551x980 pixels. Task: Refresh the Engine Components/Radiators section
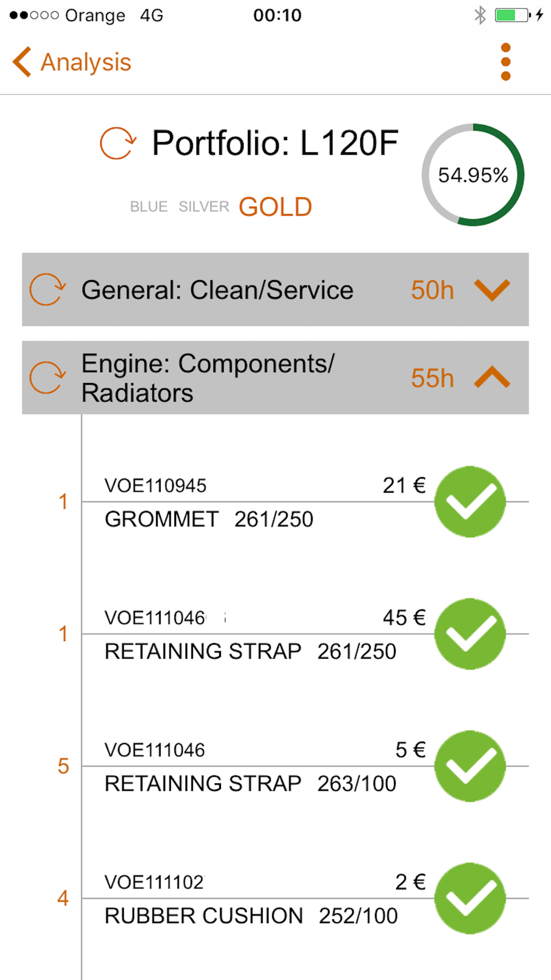(48, 378)
